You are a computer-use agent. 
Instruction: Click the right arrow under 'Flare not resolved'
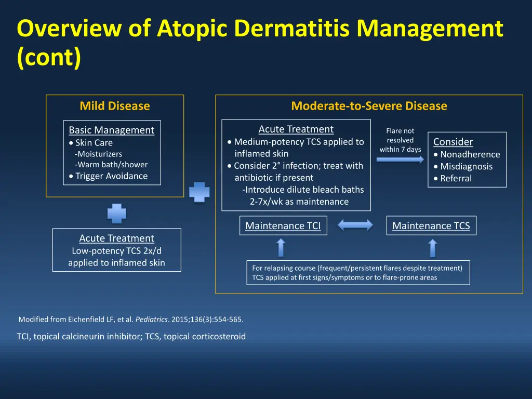tap(400, 159)
